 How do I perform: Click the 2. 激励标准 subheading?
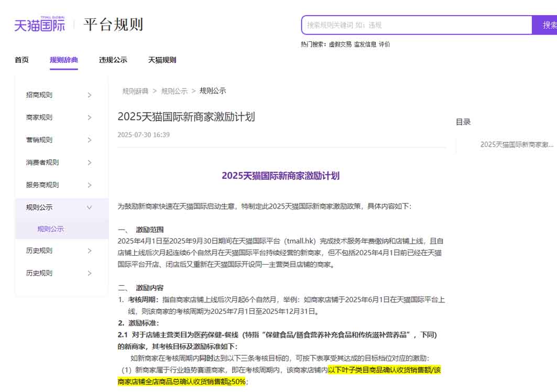pyautogui.click(x=138, y=323)
